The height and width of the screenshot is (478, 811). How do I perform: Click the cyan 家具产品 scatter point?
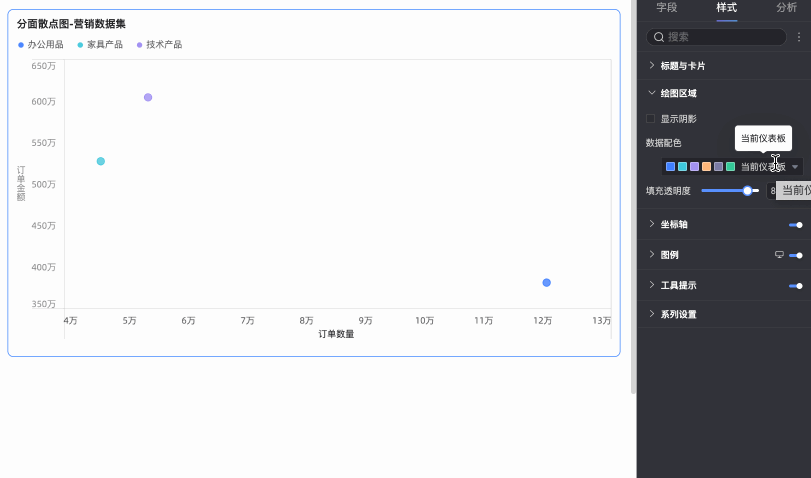[x=101, y=161]
